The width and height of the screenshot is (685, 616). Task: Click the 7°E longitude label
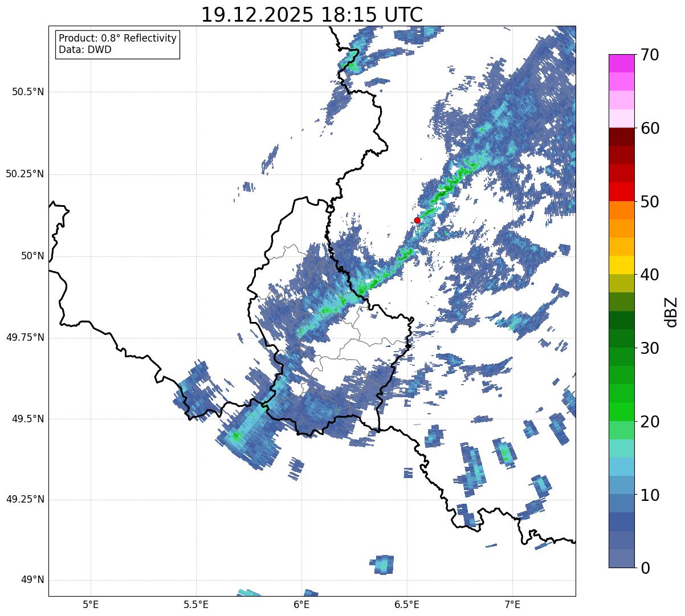coord(512,604)
